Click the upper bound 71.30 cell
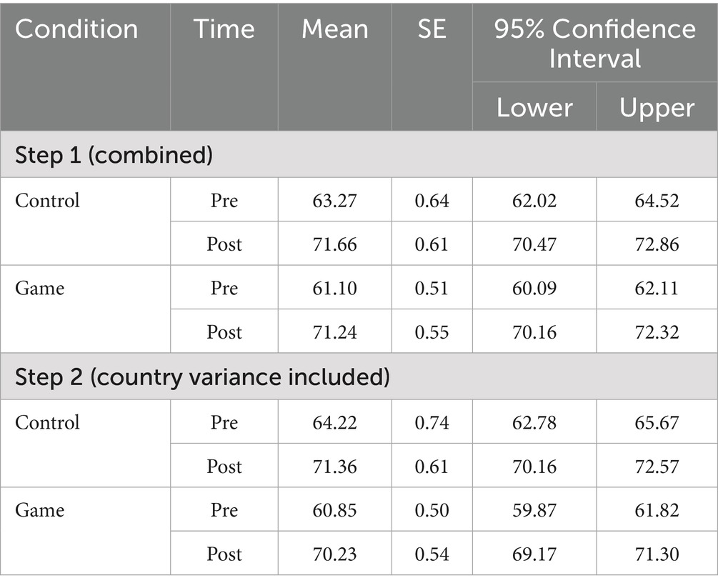 [657, 554]
